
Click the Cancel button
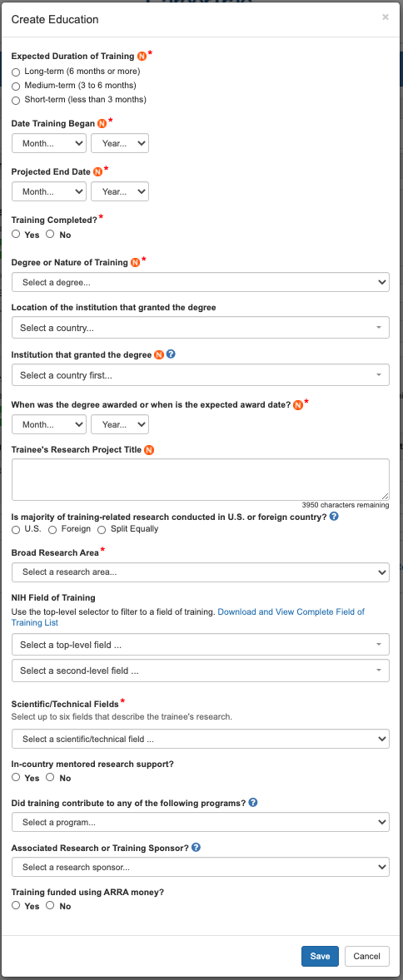(x=366, y=956)
